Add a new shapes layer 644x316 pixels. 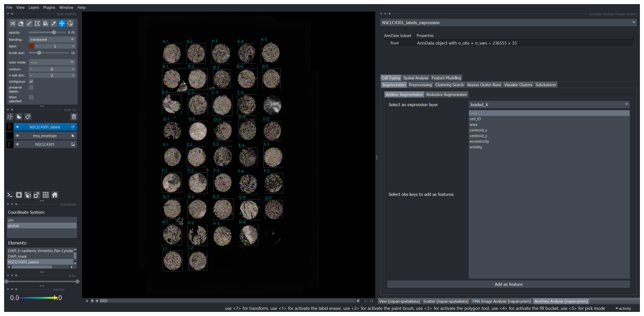click(x=19, y=117)
